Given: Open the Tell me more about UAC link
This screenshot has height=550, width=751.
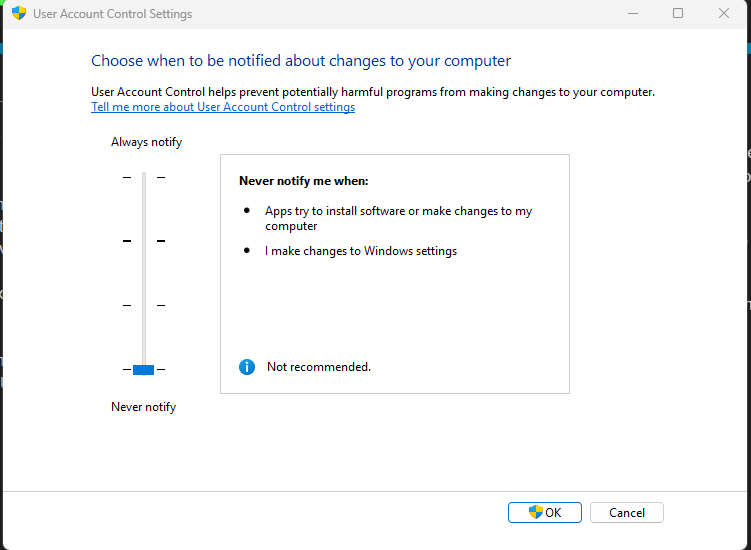Looking at the screenshot, I should click(x=223, y=107).
